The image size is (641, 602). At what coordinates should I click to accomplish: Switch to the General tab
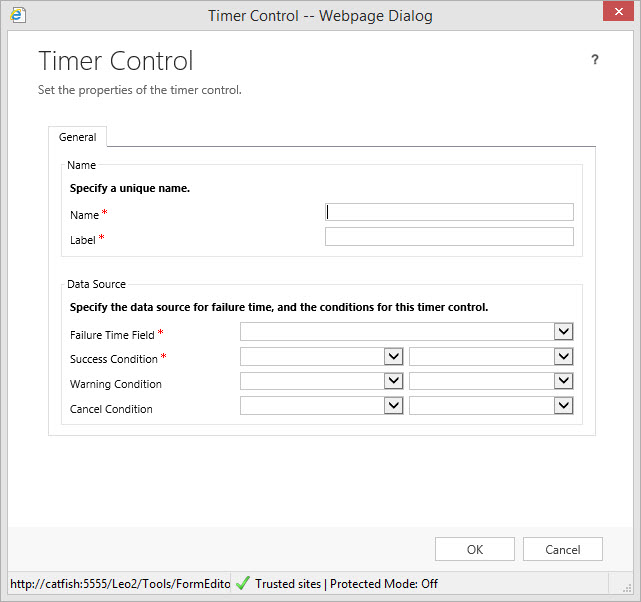[x=78, y=137]
